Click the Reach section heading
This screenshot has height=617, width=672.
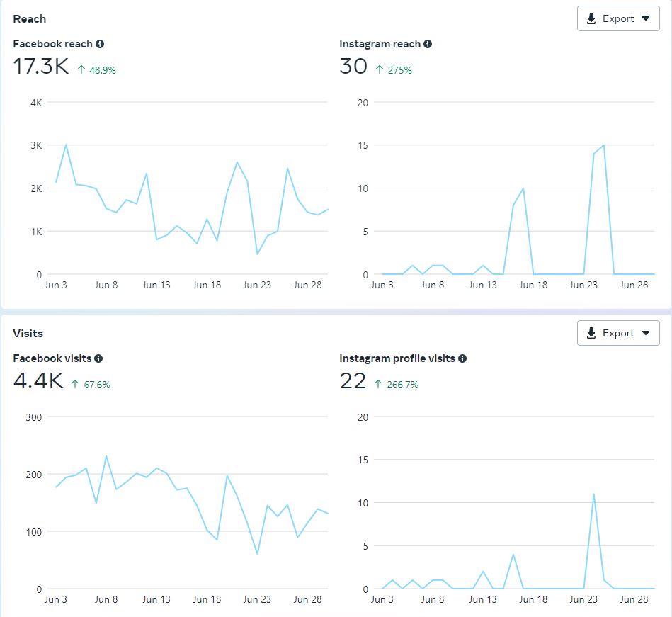tap(30, 19)
